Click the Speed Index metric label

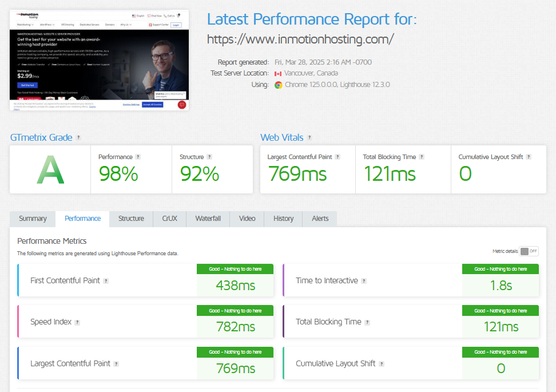click(x=51, y=322)
